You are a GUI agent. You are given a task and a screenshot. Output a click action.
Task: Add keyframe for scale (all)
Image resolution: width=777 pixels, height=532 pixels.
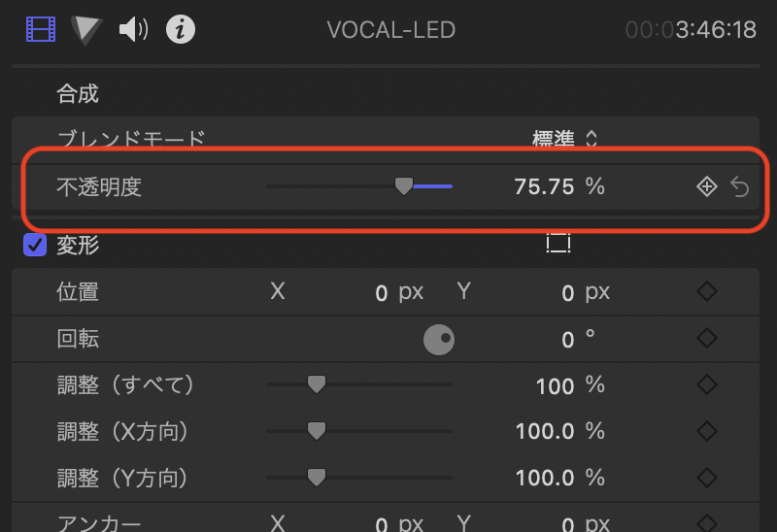point(707,385)
